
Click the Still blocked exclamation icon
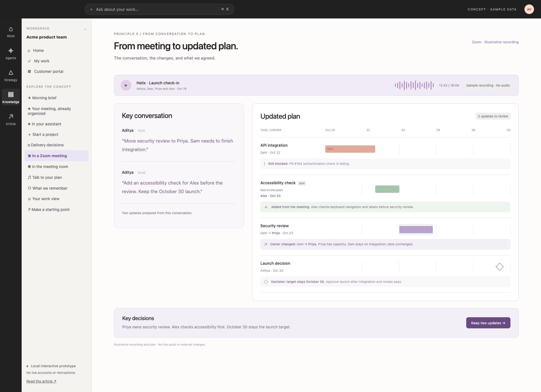click(x=264, y=164)
